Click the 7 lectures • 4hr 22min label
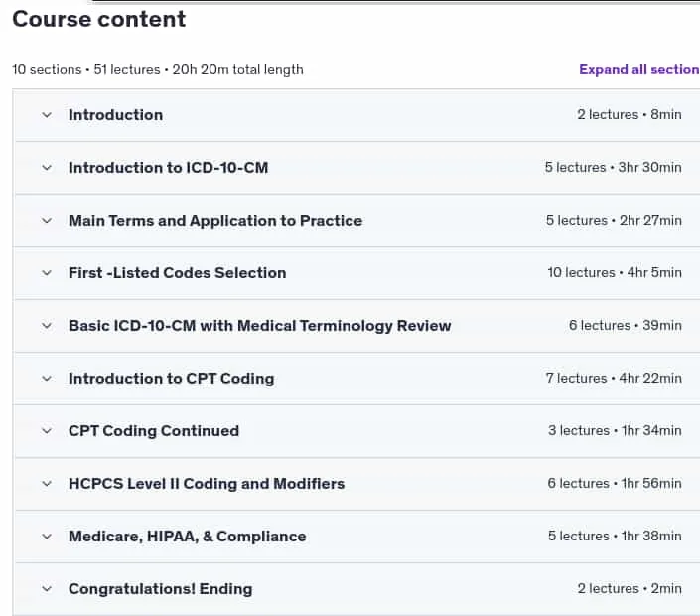 coord(614,378)
